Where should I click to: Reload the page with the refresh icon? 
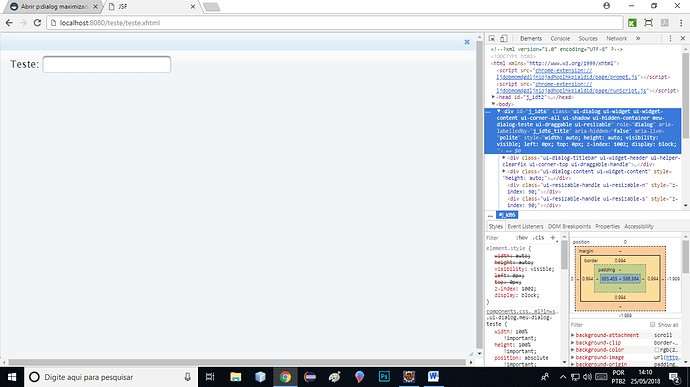pos(37,22)
